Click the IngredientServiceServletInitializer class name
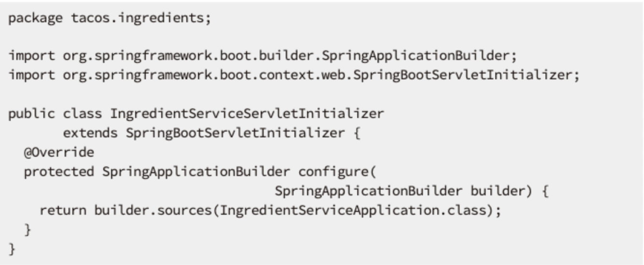644x265 pixels. (247, 115)
